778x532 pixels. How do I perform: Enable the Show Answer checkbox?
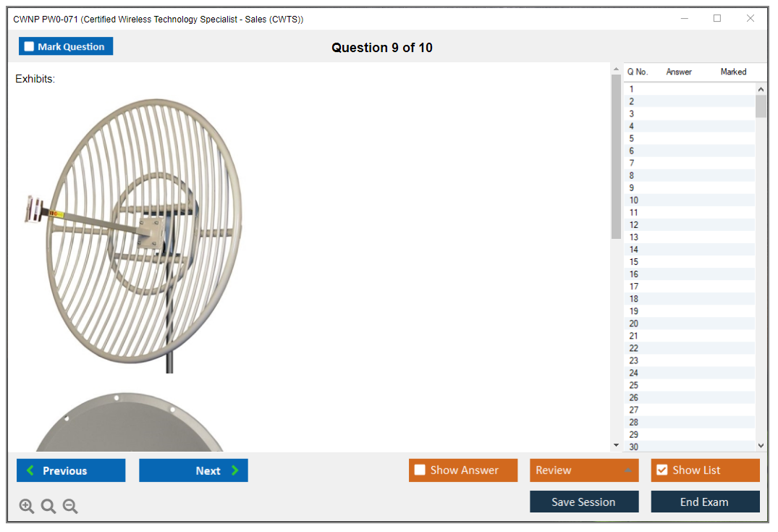click(420, 470)
